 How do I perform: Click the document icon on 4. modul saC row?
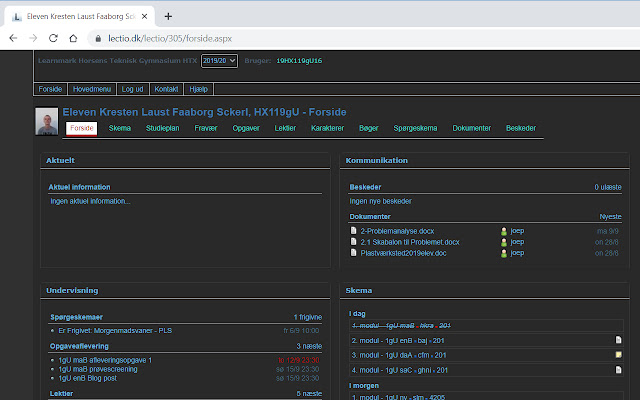618,369
